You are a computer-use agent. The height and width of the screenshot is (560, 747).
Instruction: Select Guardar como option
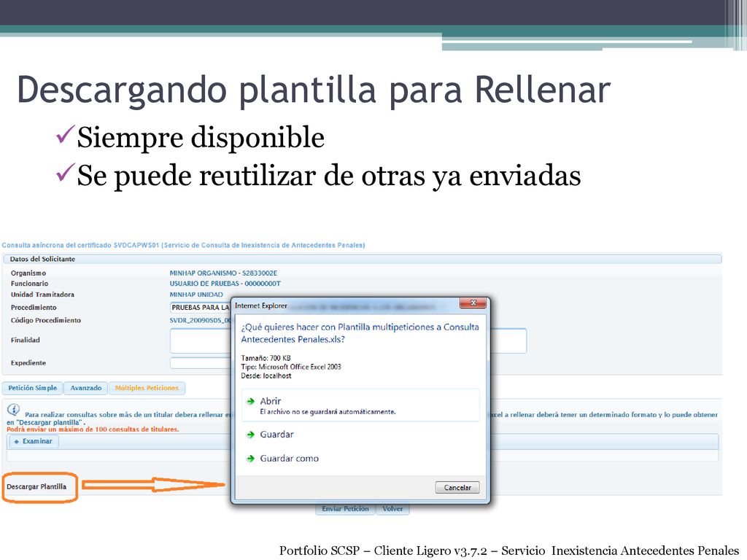click(289, 458)
